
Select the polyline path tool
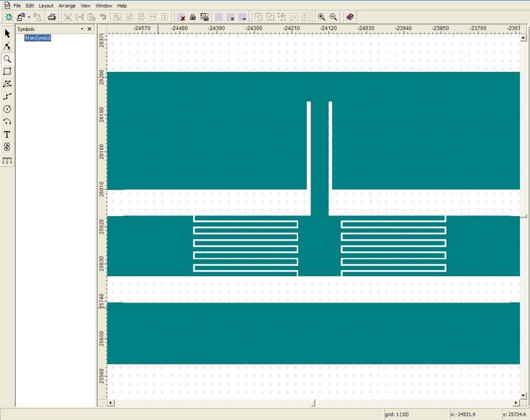tap(7, 96)
